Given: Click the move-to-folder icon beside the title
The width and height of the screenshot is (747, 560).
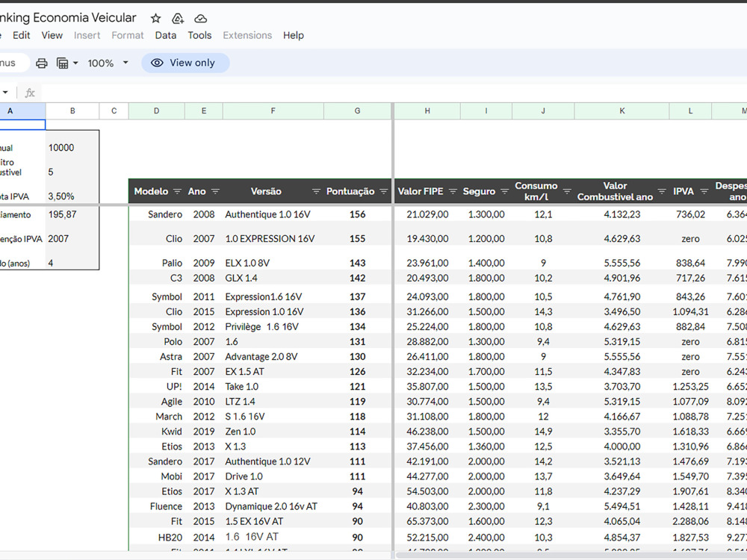Looking at the screenshot, I should click(178, 19).
